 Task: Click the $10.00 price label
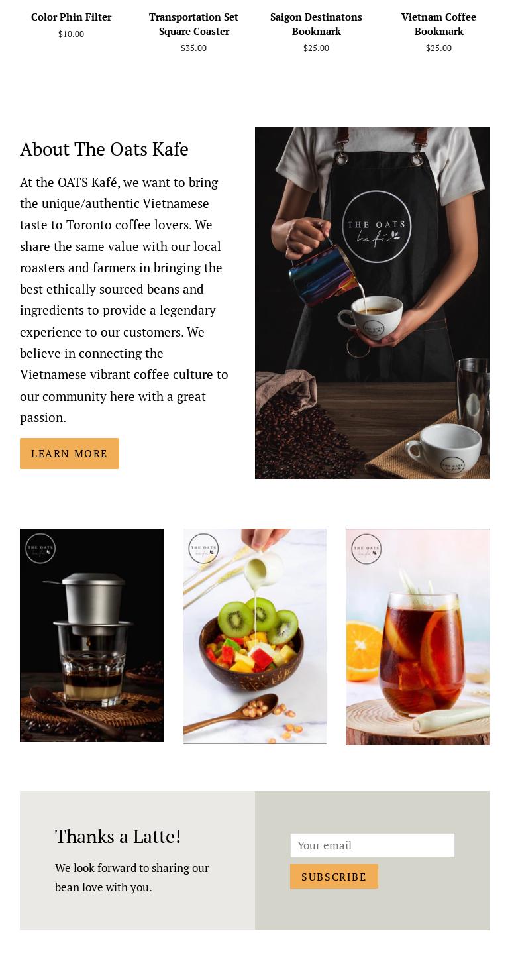coord(71,34)
